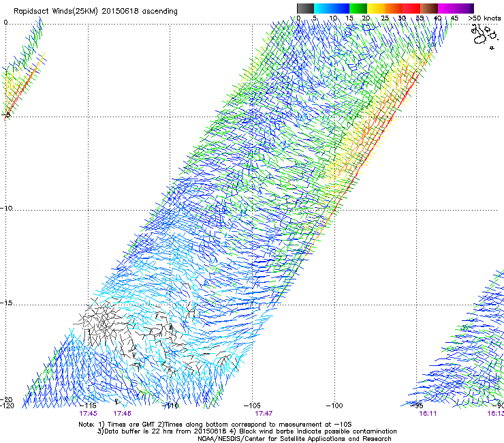The width and height of the screenshot is (504, 443).
Task: Click the purple time label '17:47'
Action: tap(264, 413)
